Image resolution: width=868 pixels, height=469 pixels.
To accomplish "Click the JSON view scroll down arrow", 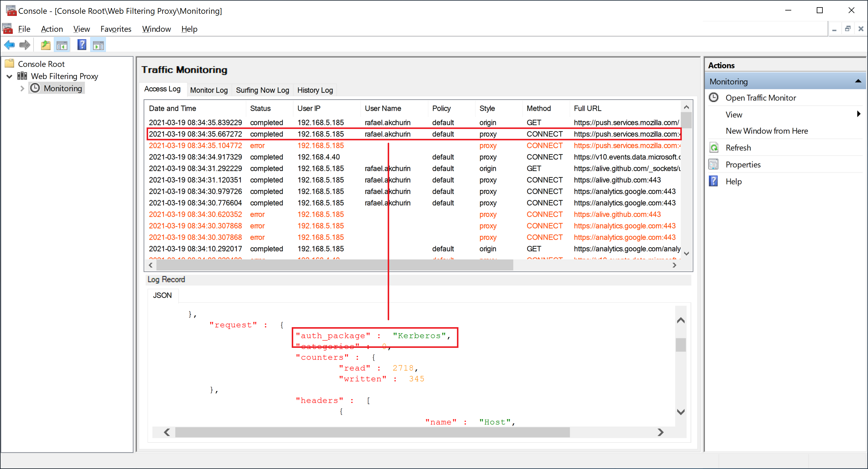I will 681,412.
